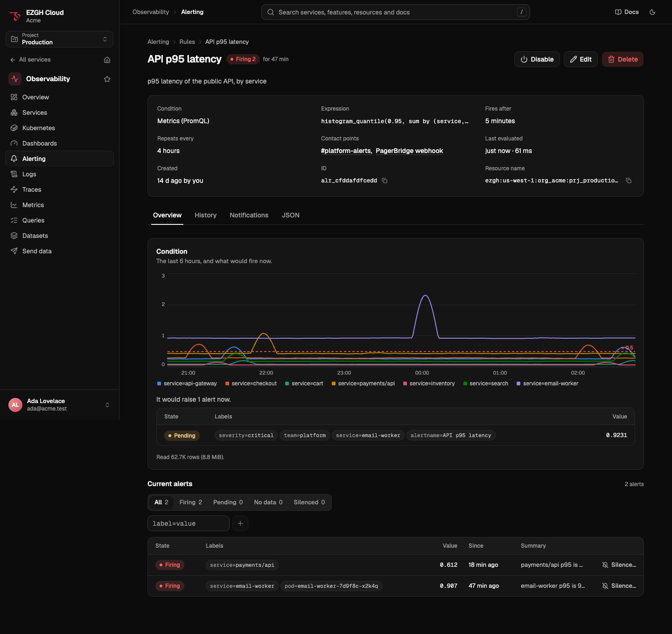Screen dimensions: 672x634
Task: Open Traces in sidebar
Action: tap(59, 189)
